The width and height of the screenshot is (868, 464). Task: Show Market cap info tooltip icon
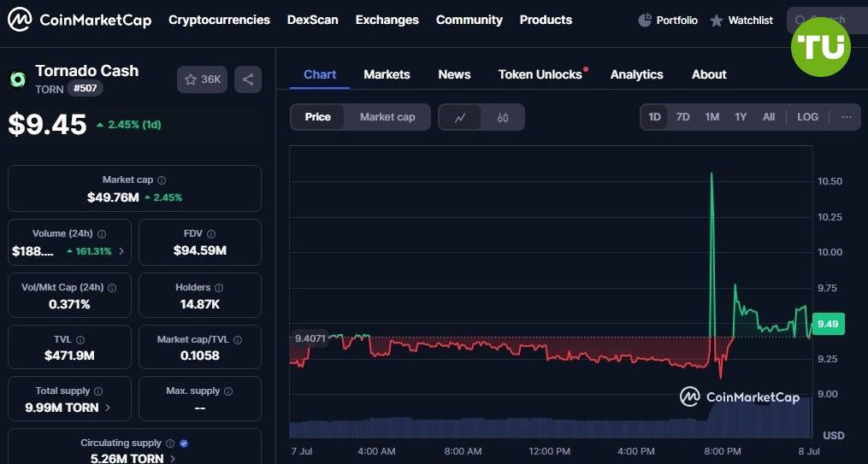(x=162, y=180)
